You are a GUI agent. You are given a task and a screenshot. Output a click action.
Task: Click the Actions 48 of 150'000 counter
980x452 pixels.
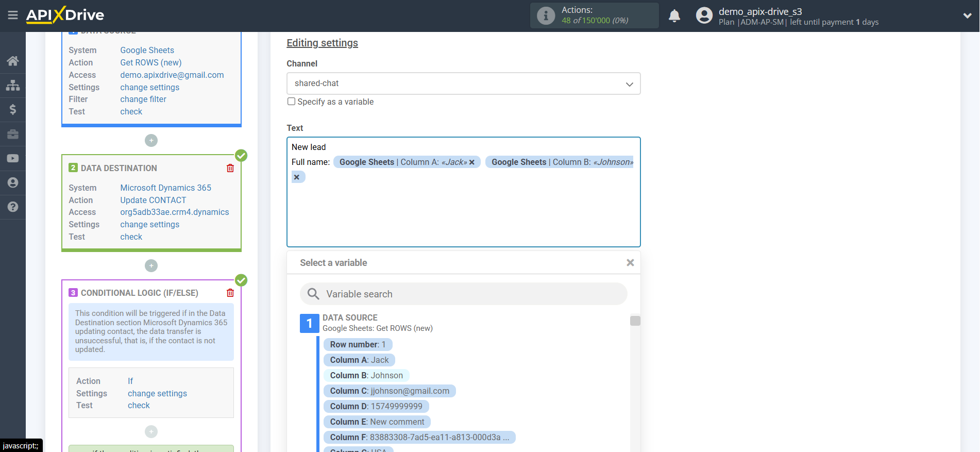(x=595, y=15)
